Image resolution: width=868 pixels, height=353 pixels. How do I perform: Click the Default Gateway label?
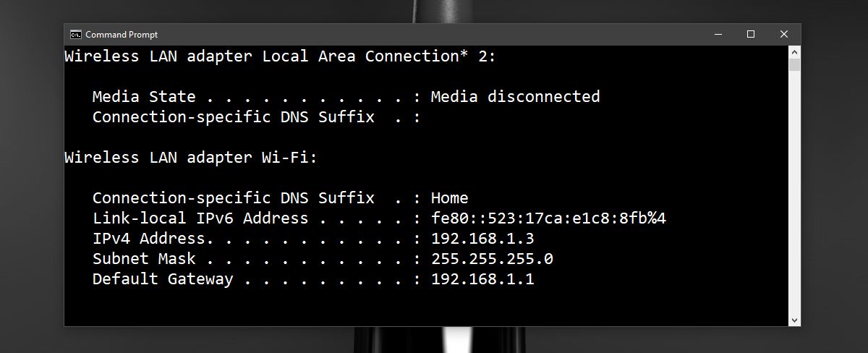click(x=163, y=279)
